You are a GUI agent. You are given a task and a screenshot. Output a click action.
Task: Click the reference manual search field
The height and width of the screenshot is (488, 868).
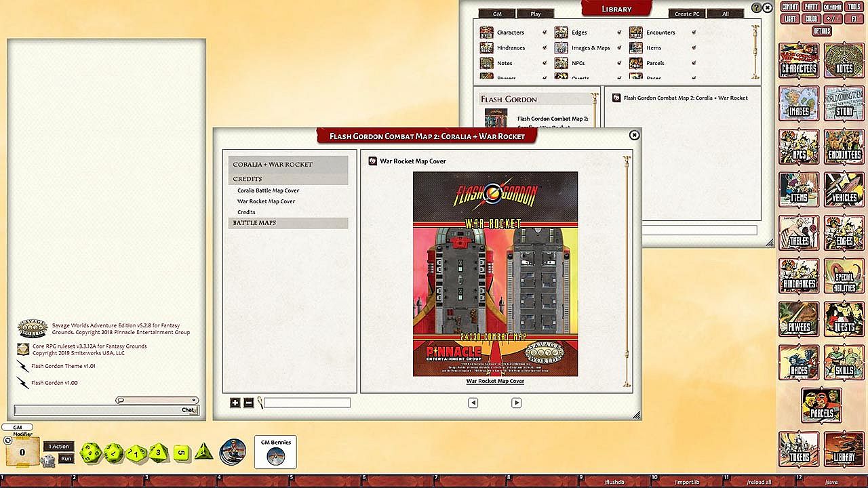[x=307, y=403]
